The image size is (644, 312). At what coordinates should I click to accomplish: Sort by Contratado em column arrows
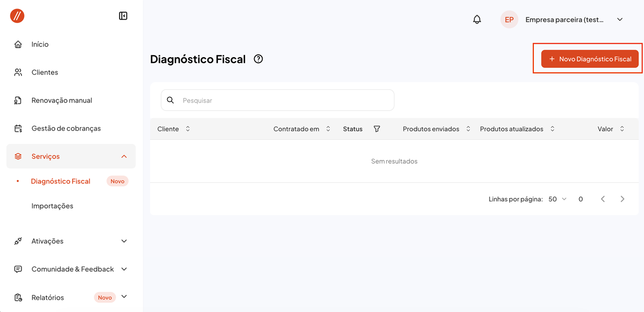coord(328,129)
